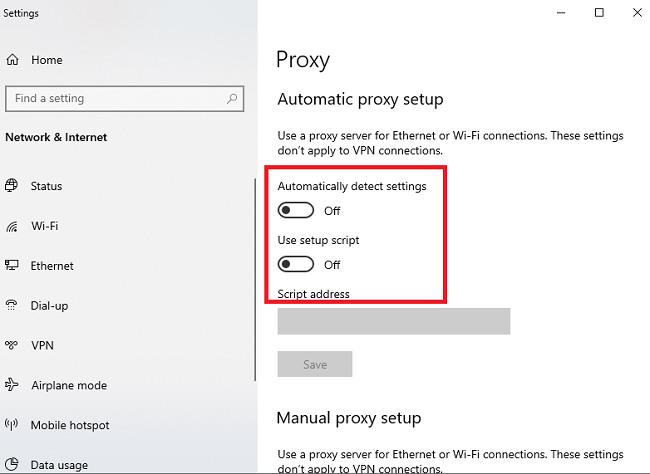Enable Automatically detect settings toggle
Viewport: 650px width, 474px height.
click(296, 211)
